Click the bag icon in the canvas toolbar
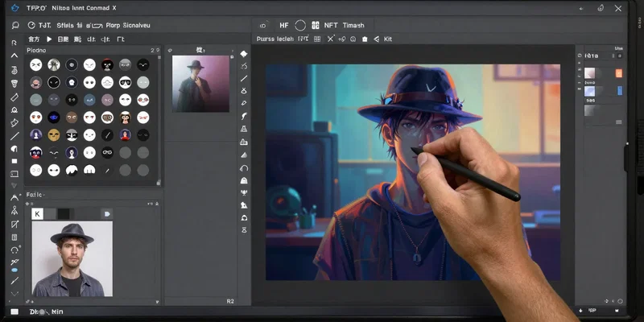Image resolution: width=644 pixels, height=322 pixels. click(365, 39)
